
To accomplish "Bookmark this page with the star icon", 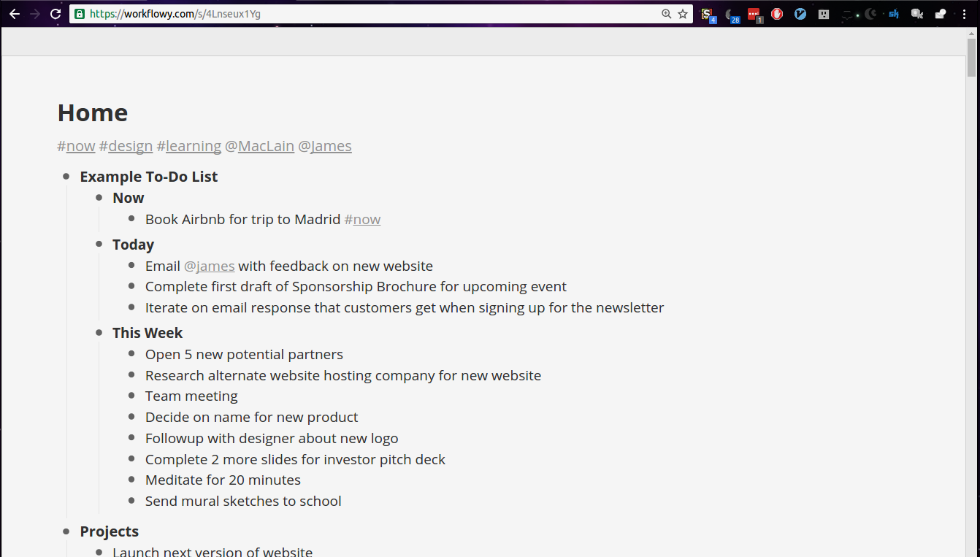I will (683, 14).
